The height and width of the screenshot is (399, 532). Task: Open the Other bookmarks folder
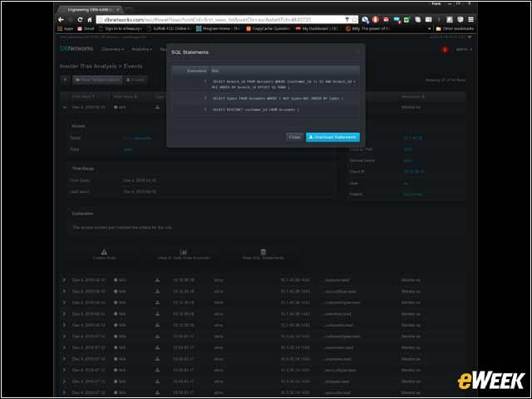coord(455,29)
